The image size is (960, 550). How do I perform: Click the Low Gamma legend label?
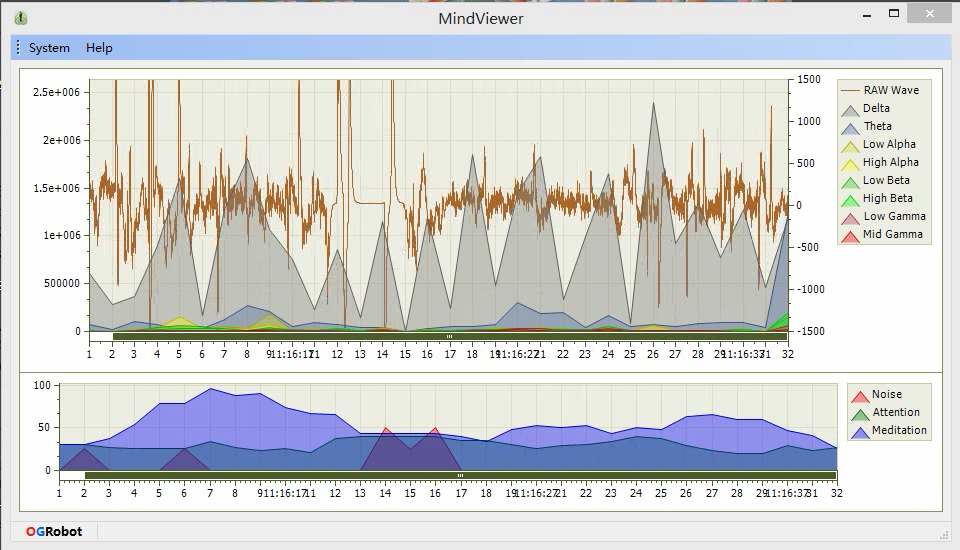click(894, 216)
